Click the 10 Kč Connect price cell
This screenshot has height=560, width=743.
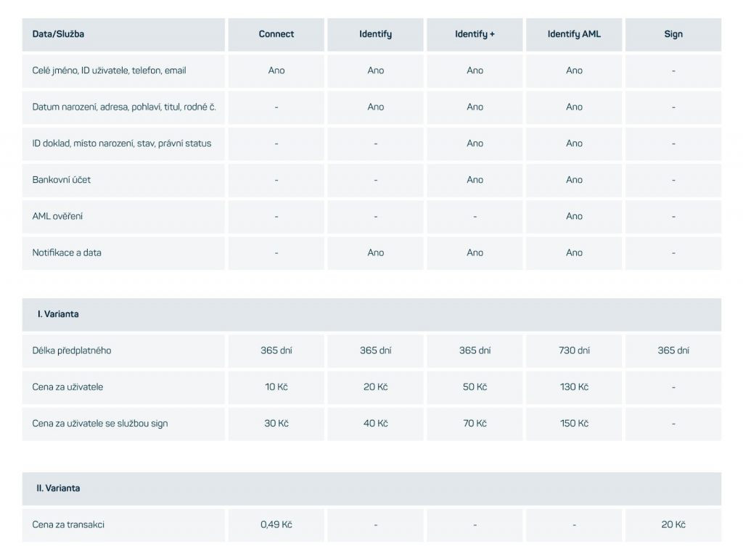tap(276, 387)
